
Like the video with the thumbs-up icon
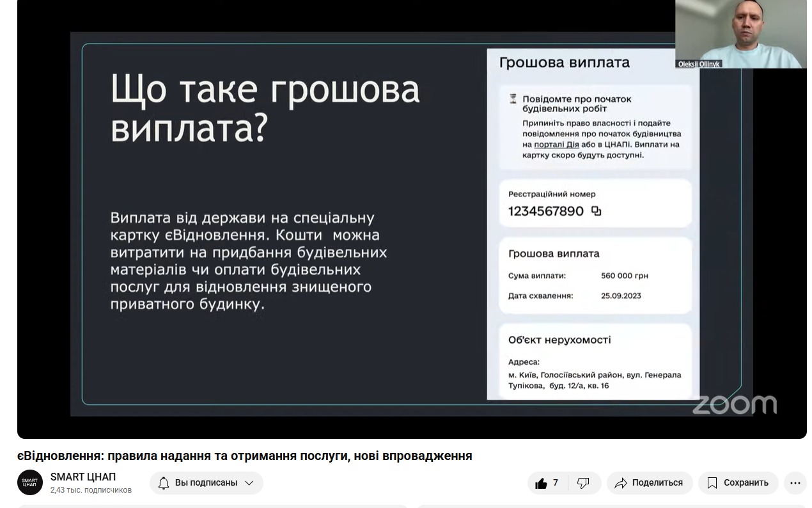click(x=542, y=483)
